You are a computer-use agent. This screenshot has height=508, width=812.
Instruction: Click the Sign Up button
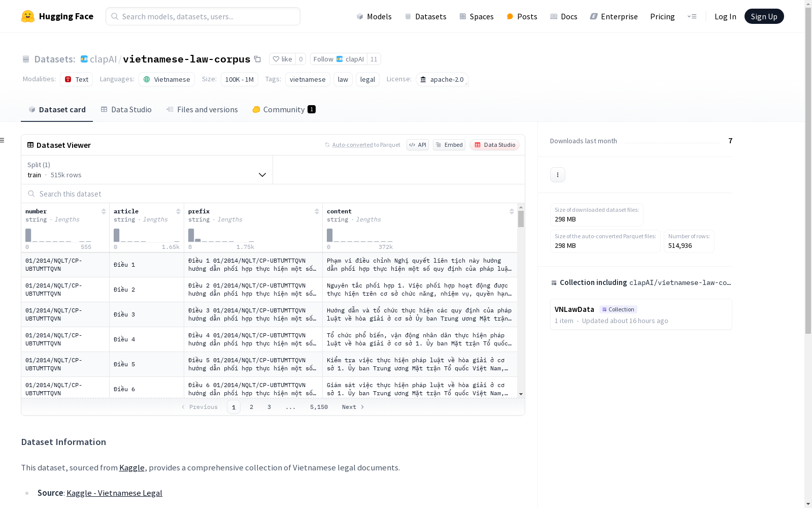click(764, 16)
